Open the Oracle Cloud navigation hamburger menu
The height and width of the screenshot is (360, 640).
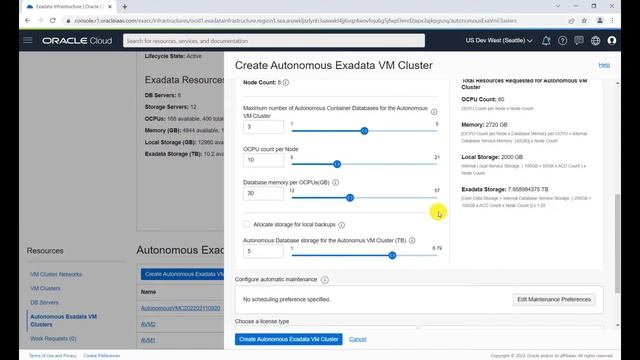(28, 40)
